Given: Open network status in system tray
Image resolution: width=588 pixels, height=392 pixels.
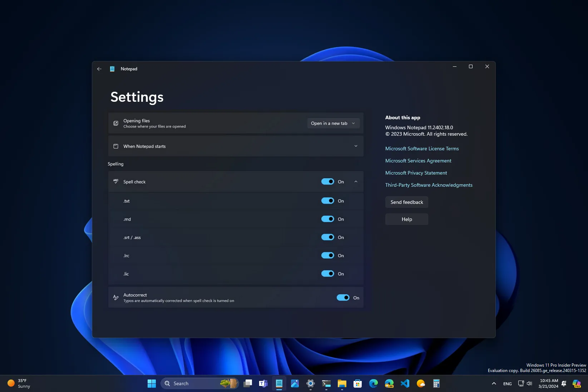Looking at the screenshot, I should 521,383.
